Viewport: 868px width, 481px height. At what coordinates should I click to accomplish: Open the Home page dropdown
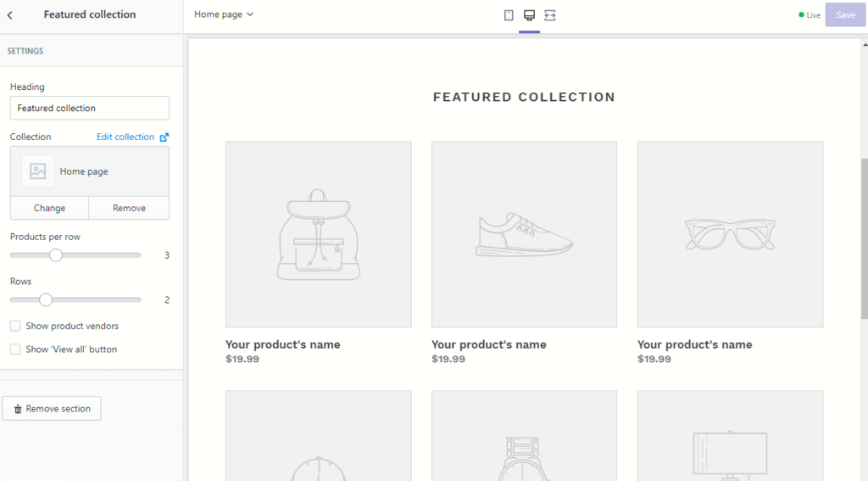pyautogui.click(x=224, y=14)
